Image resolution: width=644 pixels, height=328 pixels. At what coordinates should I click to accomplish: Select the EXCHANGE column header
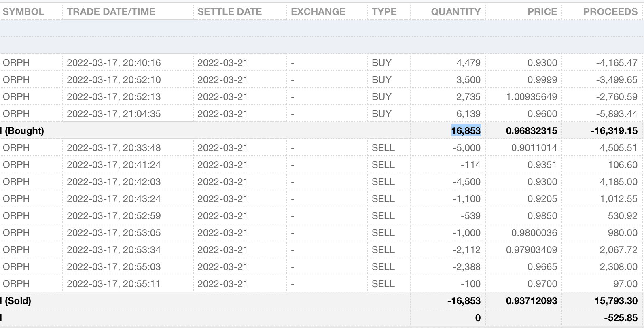(x=318, y=12)
